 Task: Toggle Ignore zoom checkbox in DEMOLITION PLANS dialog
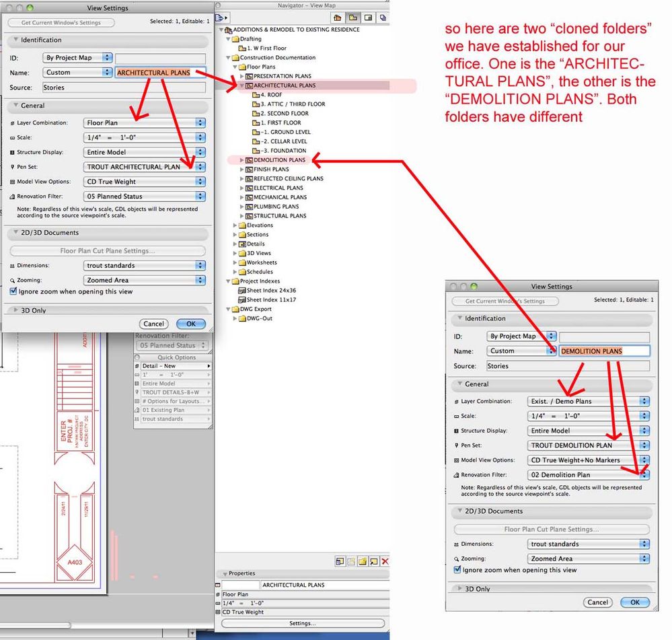coord(457,570)
